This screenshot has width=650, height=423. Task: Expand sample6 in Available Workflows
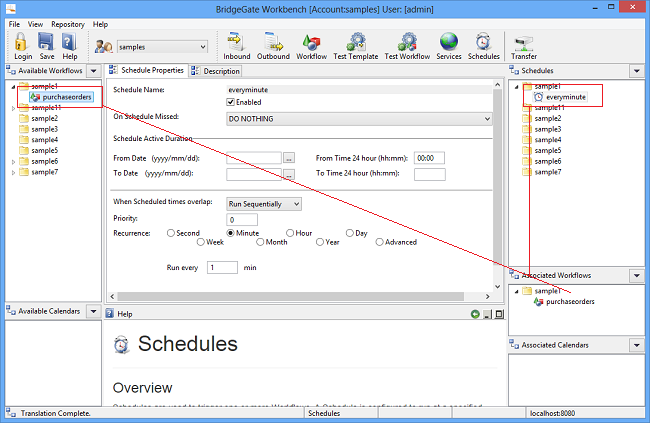point(13,162)
